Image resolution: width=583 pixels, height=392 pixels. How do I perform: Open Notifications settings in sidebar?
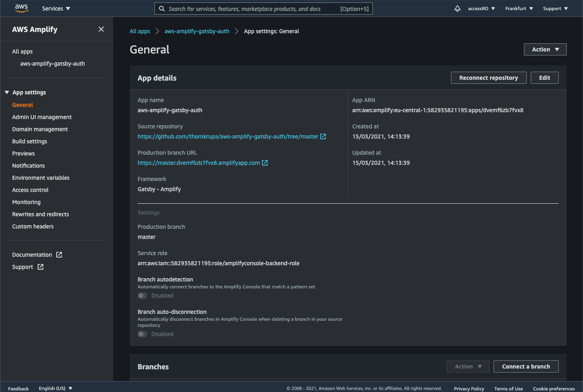point(28,166)
